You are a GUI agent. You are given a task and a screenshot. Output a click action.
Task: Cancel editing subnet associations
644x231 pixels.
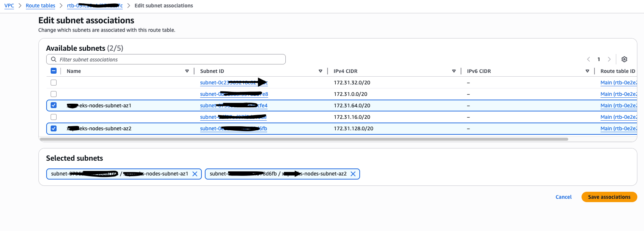tap(563, 197)
